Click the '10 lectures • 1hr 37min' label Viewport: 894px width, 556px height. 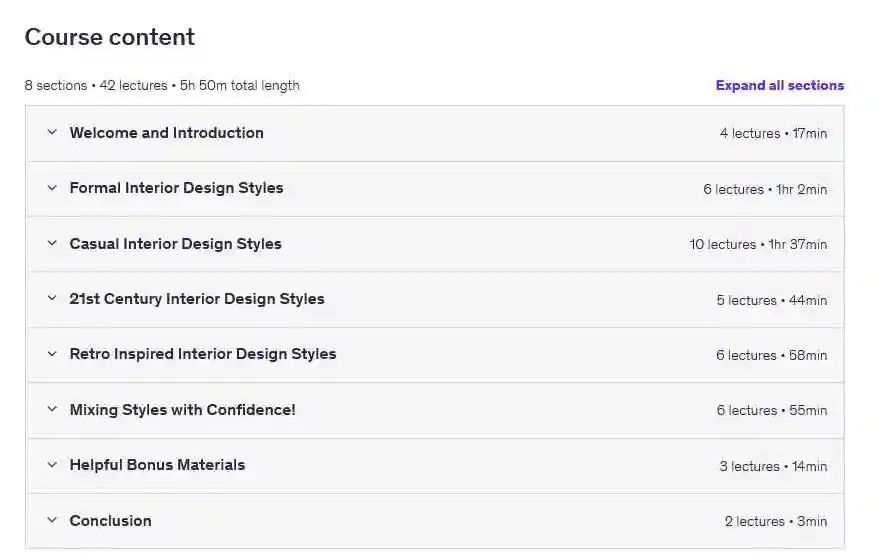pos(758,245)
